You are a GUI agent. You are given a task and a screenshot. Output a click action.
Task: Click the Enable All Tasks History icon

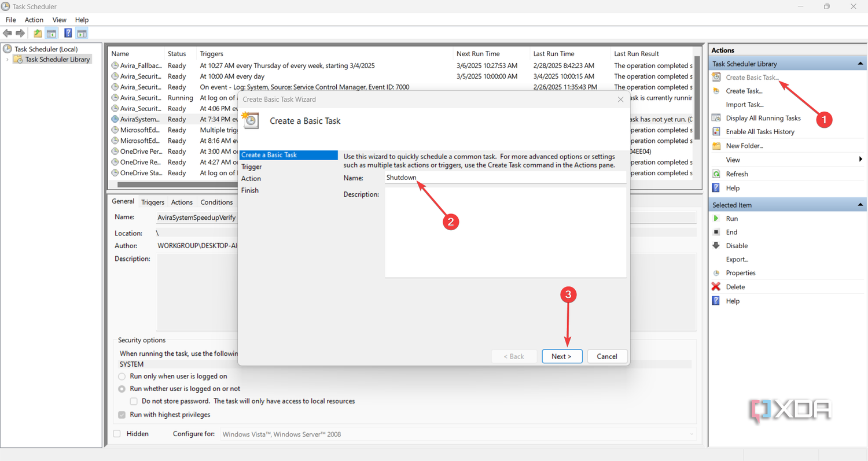pyautogui.click(x=716, y=132)
